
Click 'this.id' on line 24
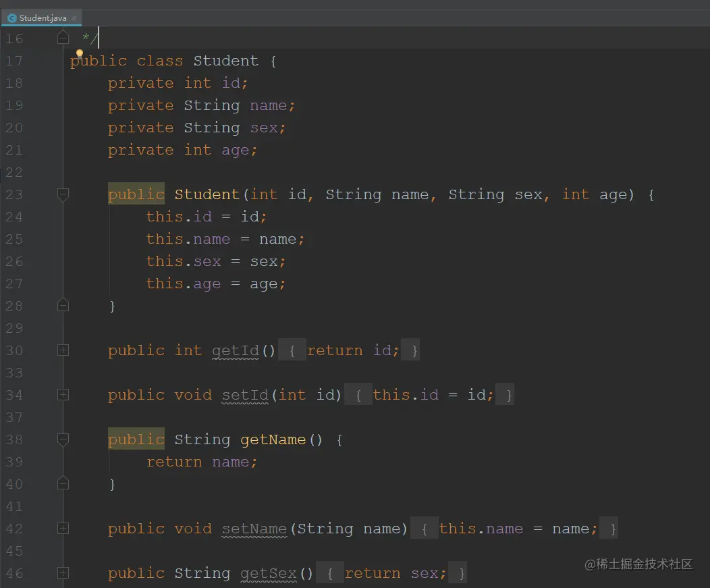coord(179,217)
